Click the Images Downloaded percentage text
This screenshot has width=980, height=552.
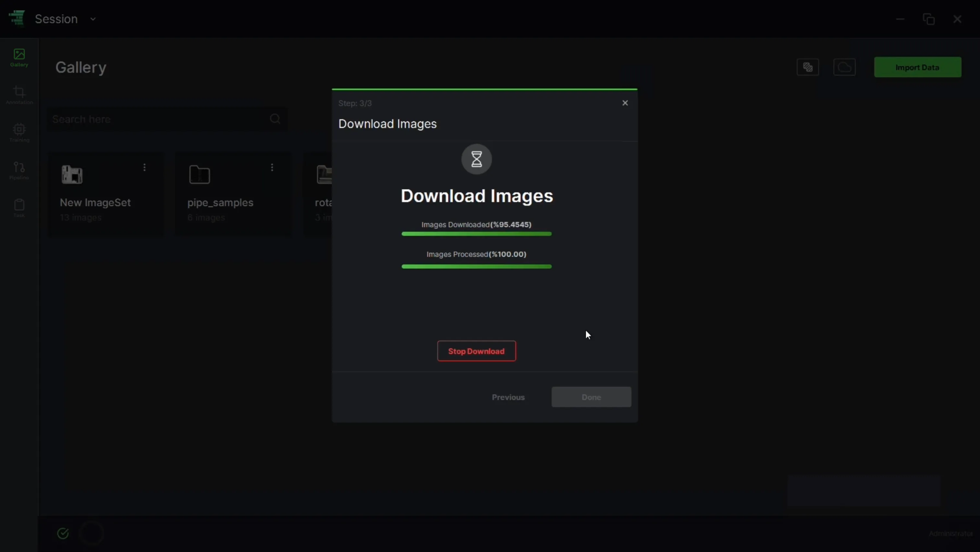pyautogui.click(x=511, y=225)
